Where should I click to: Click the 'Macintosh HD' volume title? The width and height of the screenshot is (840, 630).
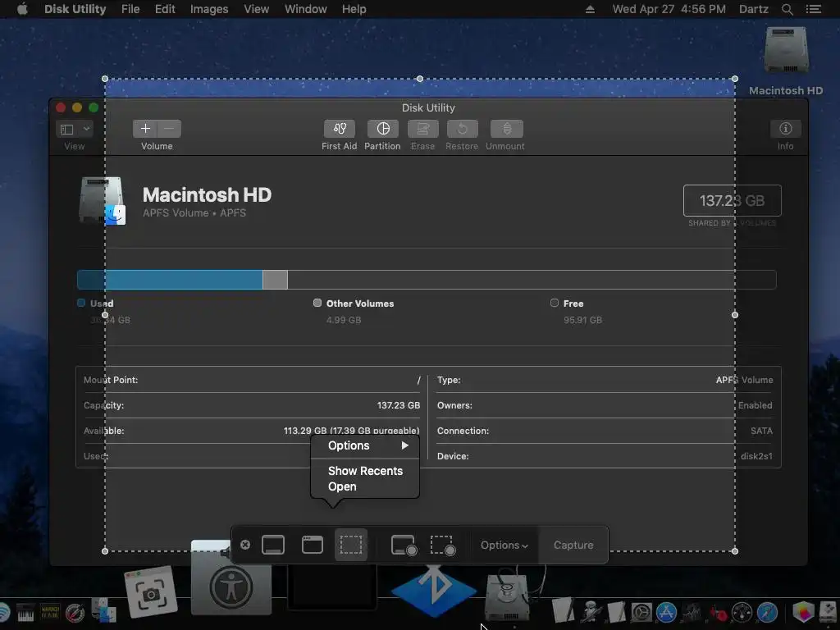207,194
